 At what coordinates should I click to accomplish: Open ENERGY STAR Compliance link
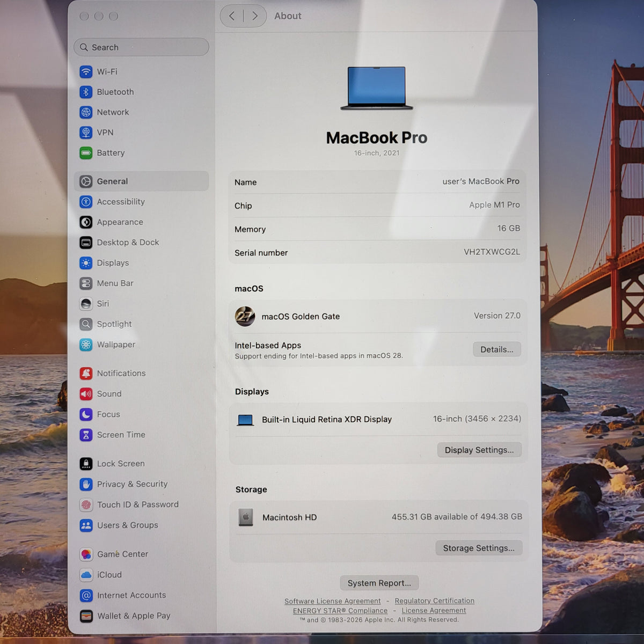pos(340,611)
